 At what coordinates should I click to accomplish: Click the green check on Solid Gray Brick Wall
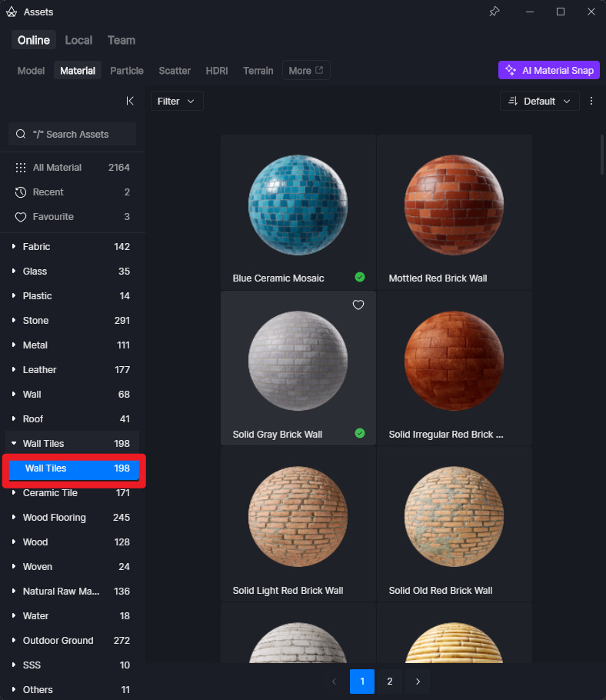pyautogui.click(x=360, y=433)
